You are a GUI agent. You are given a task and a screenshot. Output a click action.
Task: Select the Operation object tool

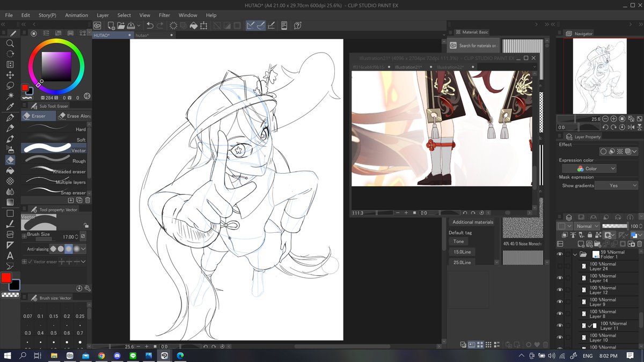point(10,64)
